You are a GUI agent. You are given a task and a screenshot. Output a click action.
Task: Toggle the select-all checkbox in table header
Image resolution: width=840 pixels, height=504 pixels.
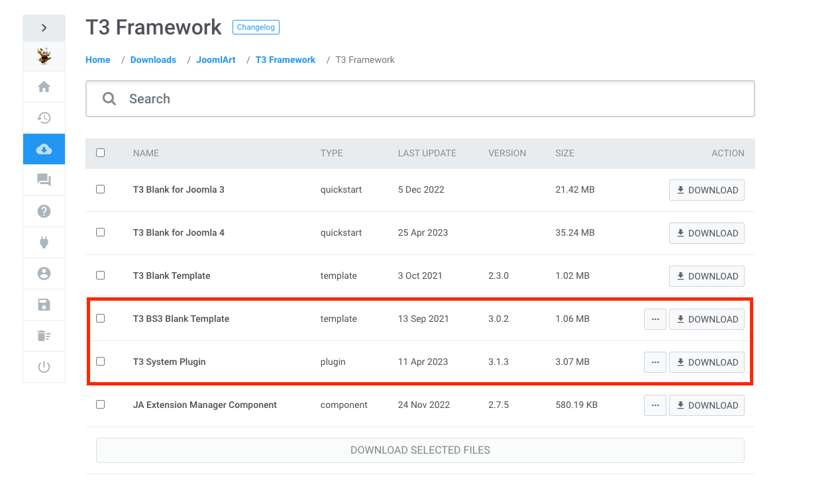[x=101, y=153]
